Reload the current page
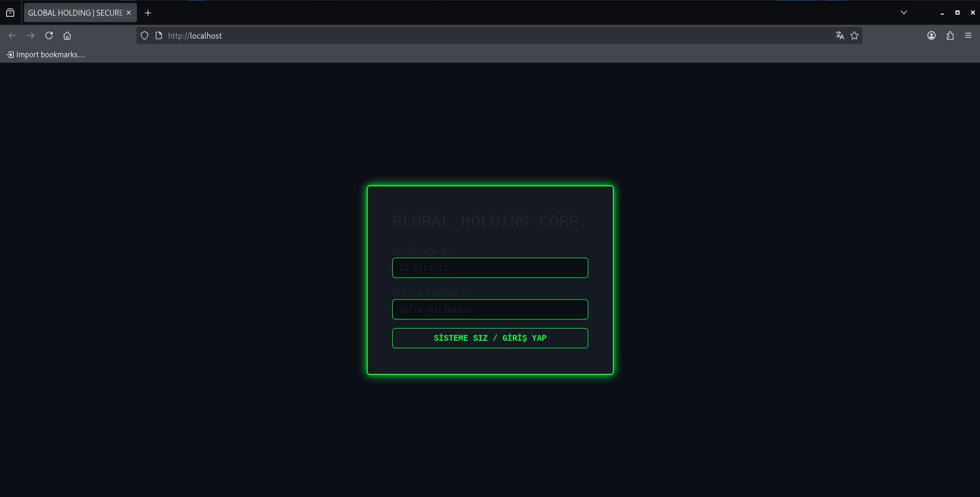 [x=49, y=36]
